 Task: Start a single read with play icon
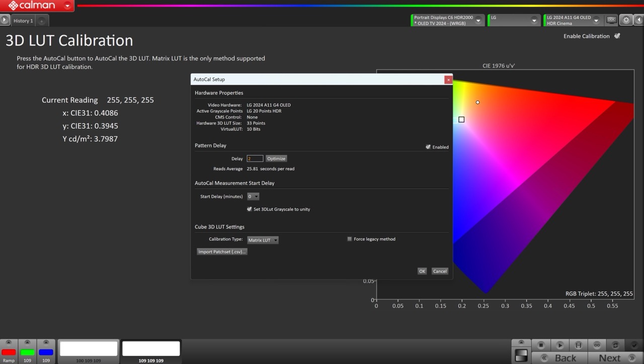click(x=560, y=345)
